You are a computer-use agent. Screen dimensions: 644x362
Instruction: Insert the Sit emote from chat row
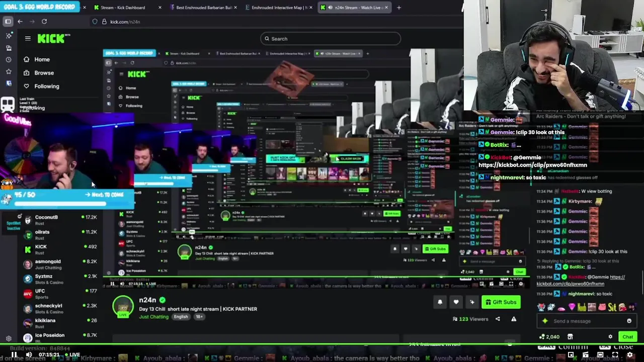(x=612, y=307)
